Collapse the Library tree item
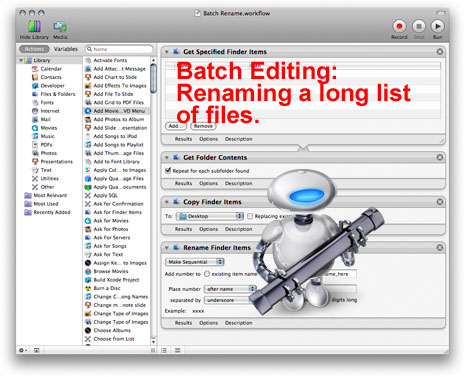The width and height of the screenshot is (465, 377). click(x=21, y=60)
